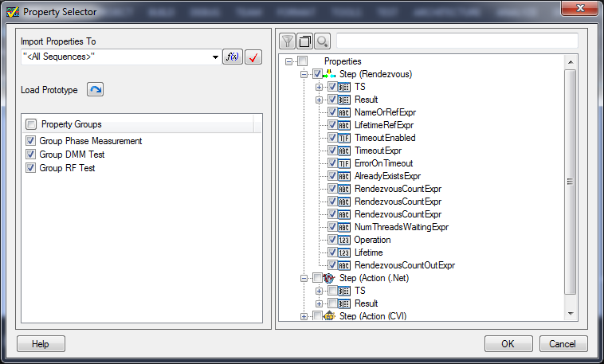Select the RendezvousCountOutExpr tree item
604x364 pixels.
tap(404, 265)
